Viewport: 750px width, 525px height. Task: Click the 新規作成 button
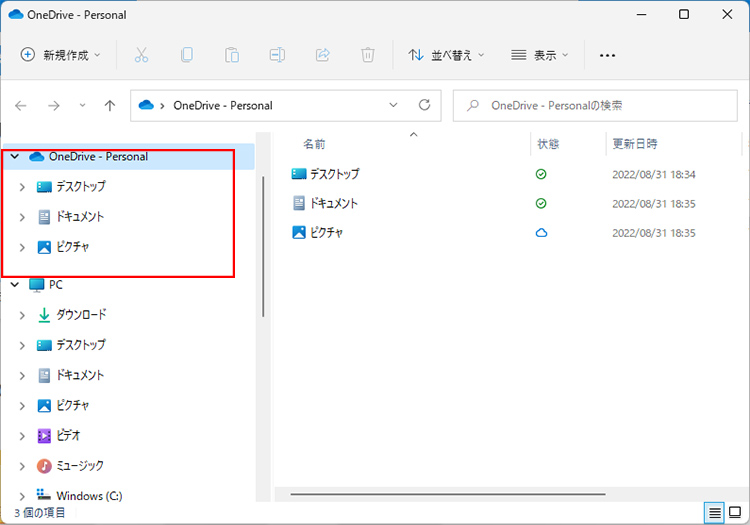61,55
